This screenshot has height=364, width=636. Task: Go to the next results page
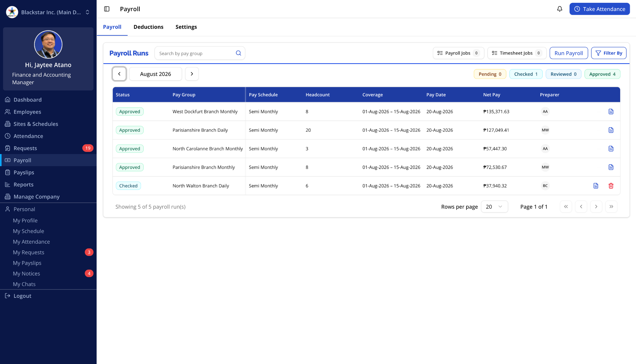(596, 207)
